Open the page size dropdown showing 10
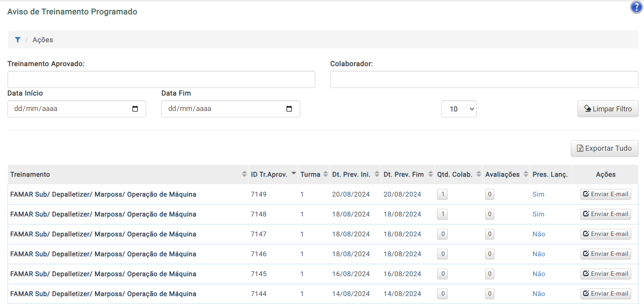This screenshot has width=644, height=304. tap(459, 109)
